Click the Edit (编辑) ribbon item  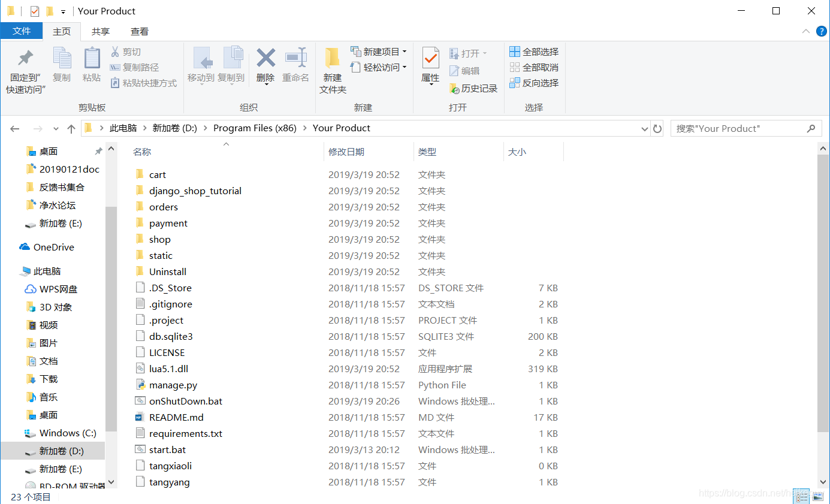(464, 71)
